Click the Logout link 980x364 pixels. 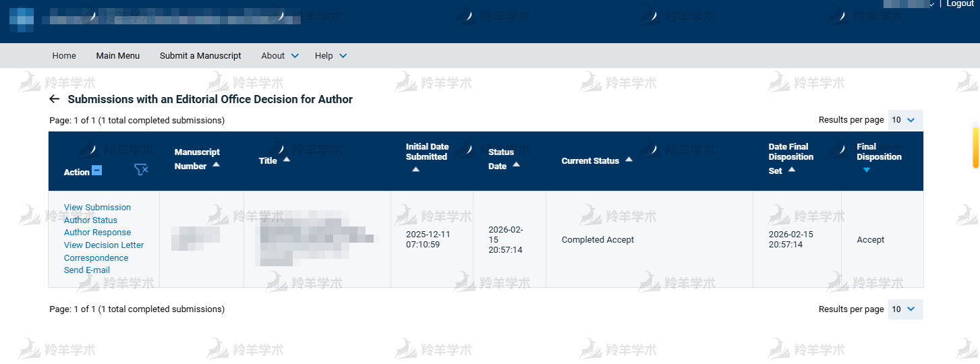960,4
